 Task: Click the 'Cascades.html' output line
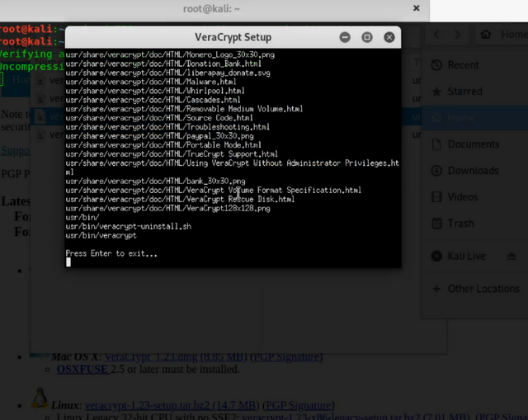(x=153, y=100)
